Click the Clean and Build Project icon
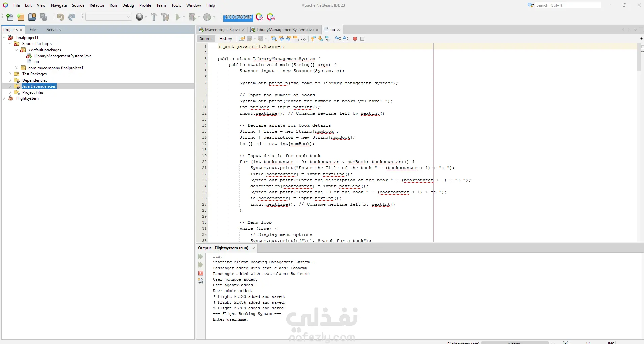 click(165, 17)
